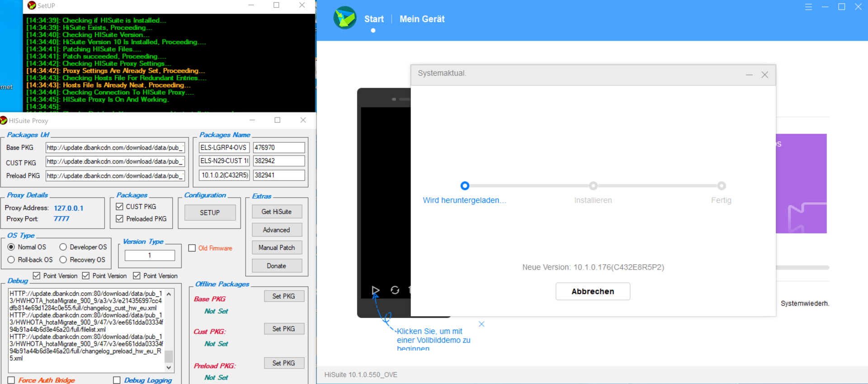Cancel the update with Abbrechen
Screen dimensions: 868x384
click(593, 291)
